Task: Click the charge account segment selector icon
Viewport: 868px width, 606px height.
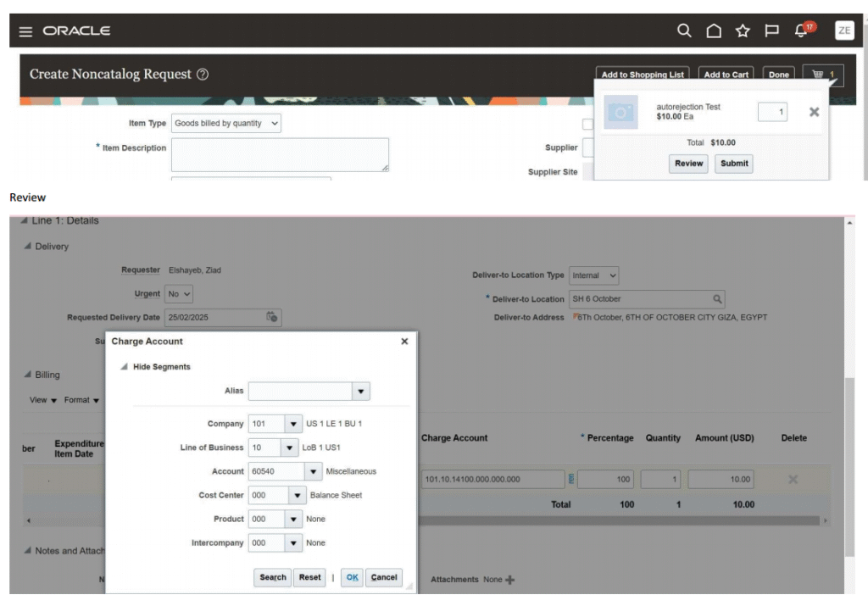Action: click(570, 479)
